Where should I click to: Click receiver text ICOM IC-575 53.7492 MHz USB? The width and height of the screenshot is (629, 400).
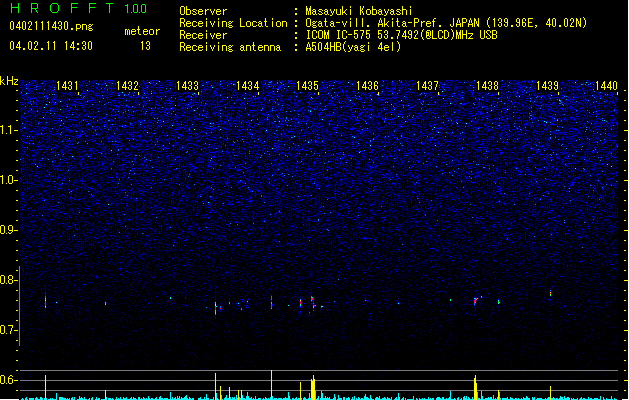pyautogui.click(x=401, y=35)
